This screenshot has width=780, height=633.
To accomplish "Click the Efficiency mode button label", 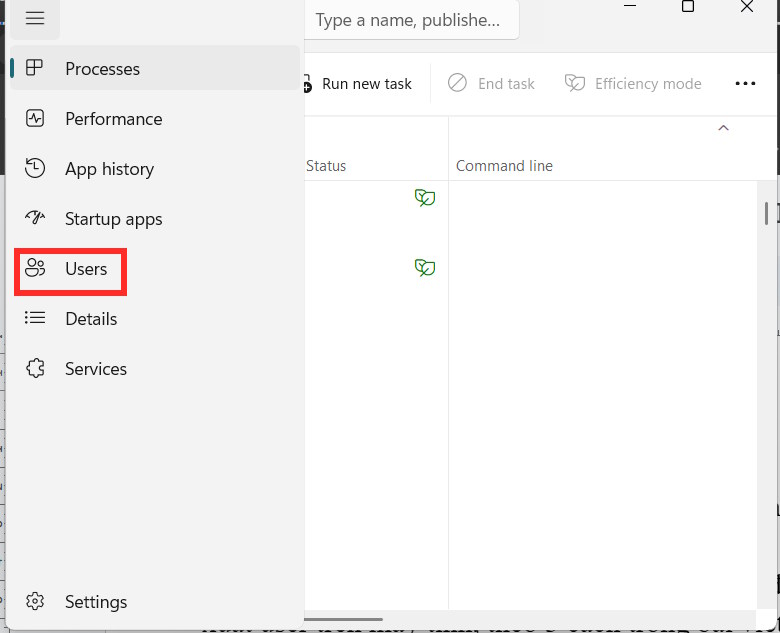I will click(x=648, y=84).
